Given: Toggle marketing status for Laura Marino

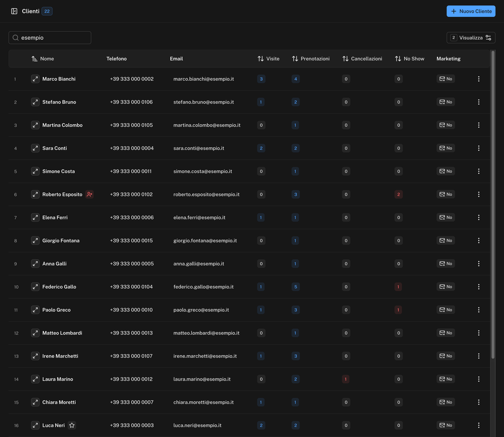Looking at the screenshot, I should (445, 379).
